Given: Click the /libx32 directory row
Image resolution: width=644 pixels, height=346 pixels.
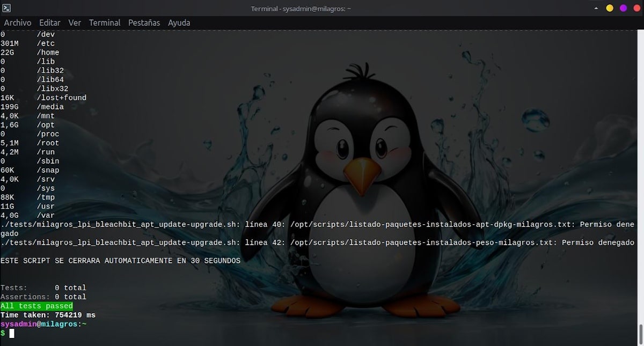Looking at the screenshot, I should point(34,89).
